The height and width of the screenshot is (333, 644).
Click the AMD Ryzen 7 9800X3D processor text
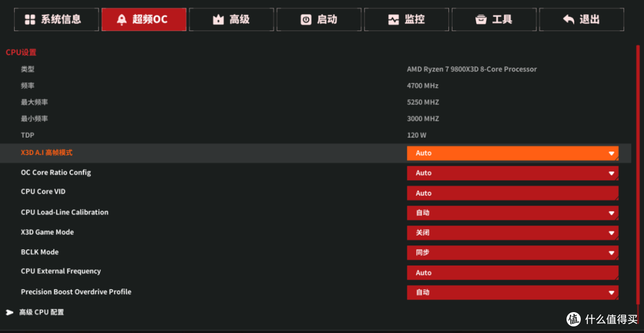point(472,69)
